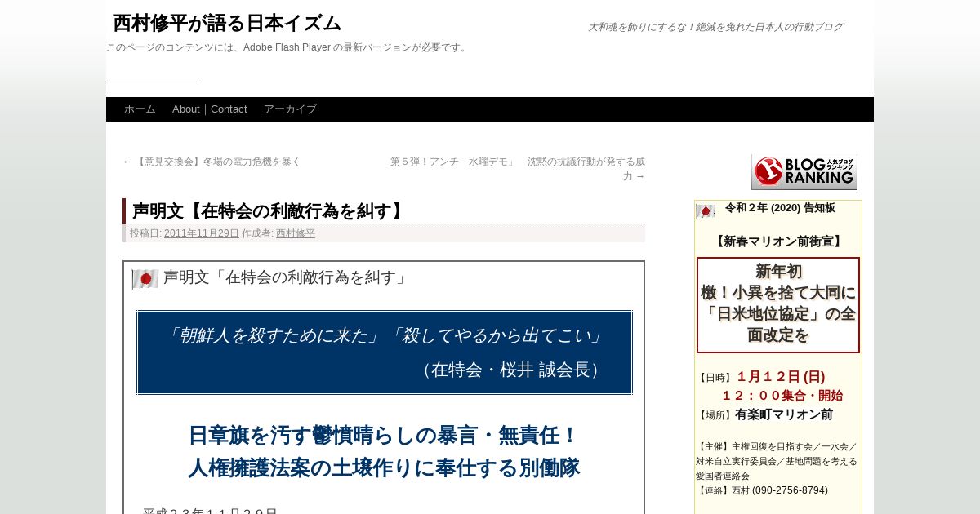This screenshot has width=980, height=514.
Task: Click the sidebar heading 令和２年 (2020) 告知板
Action: tap(780, 208)
